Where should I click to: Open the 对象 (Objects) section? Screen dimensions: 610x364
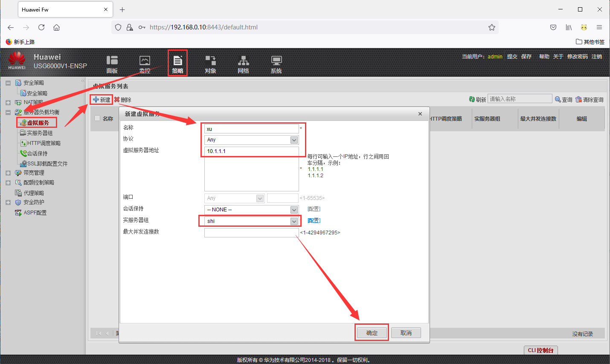pos(210,63)
